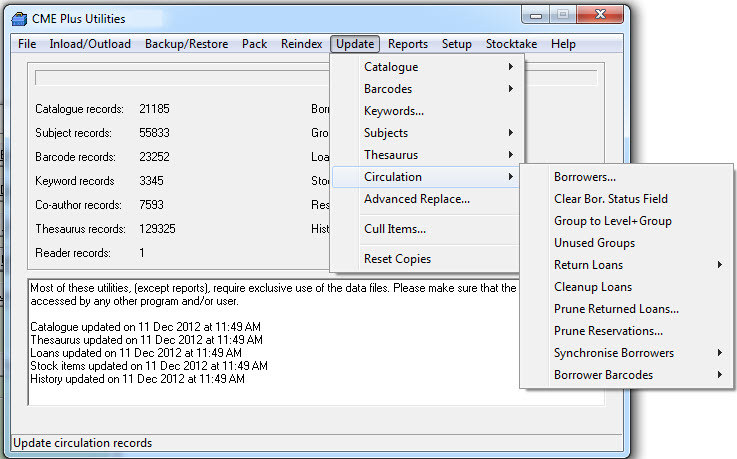The width and height of the screenshot is (737, 459).
Task: Select Cleanup Loans option
Action: 627,287
